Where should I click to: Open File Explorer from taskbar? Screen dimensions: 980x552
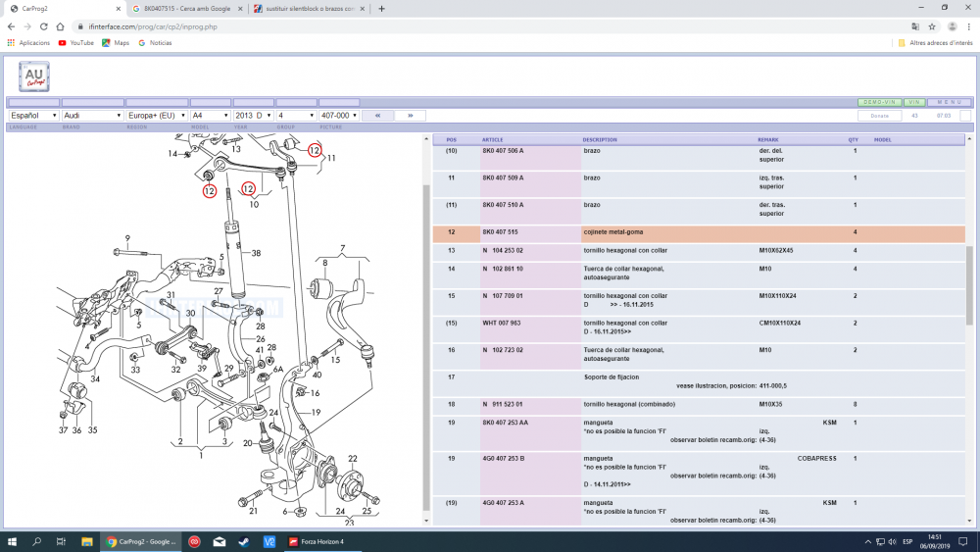coord(87,541)
